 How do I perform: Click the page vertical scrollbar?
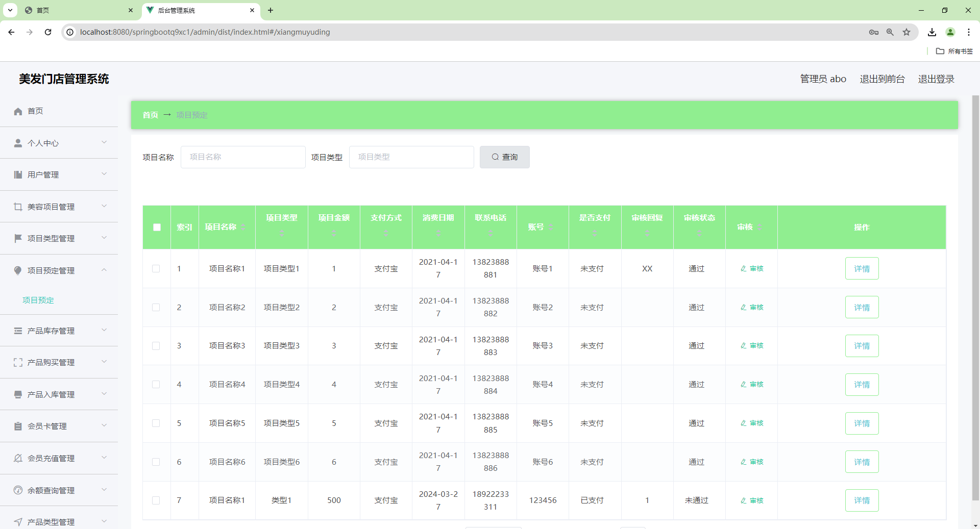tap(975, 298)
